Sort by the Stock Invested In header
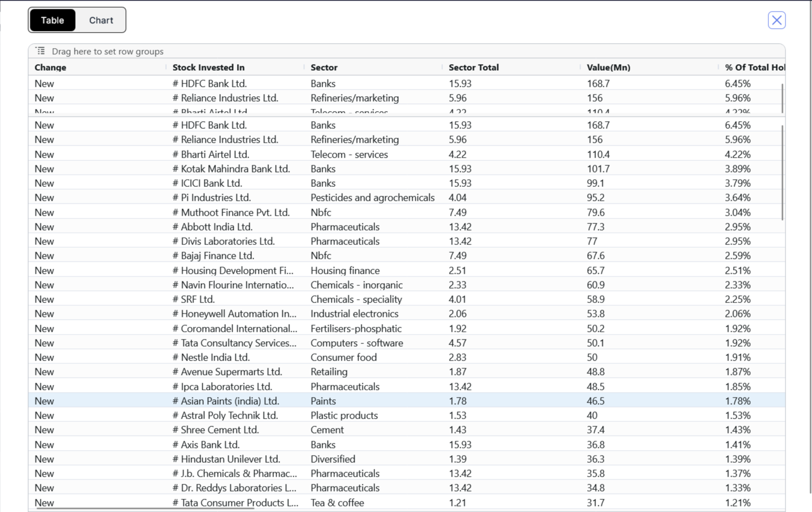 208,67
